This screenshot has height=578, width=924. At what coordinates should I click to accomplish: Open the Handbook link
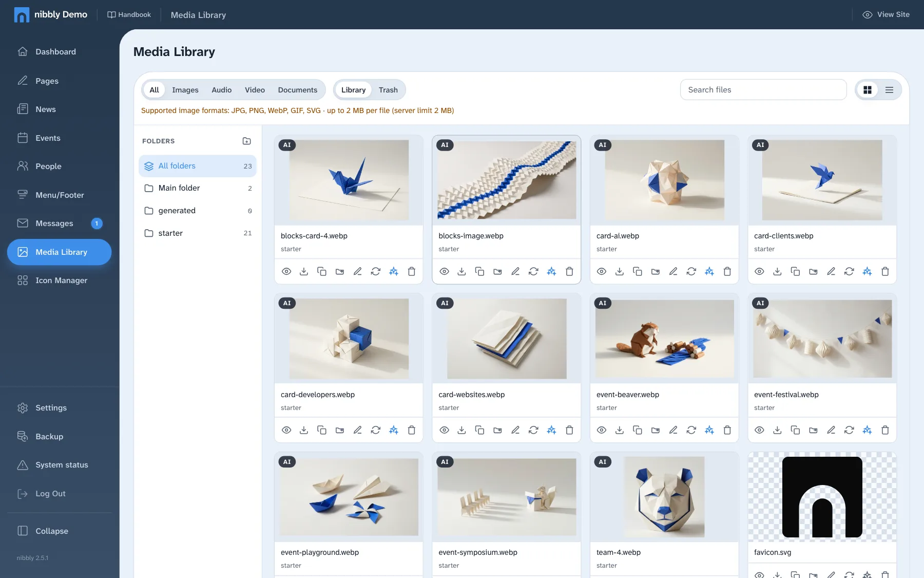pyautogui.click(x=129, y=14)
